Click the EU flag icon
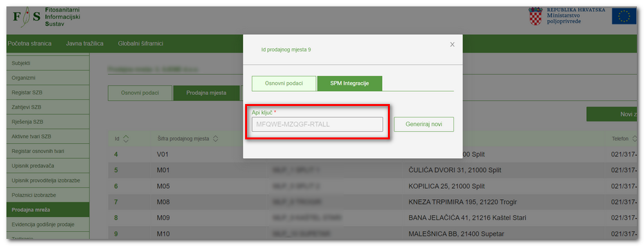This screenshot has width=644, height=246. coord(623,17)
